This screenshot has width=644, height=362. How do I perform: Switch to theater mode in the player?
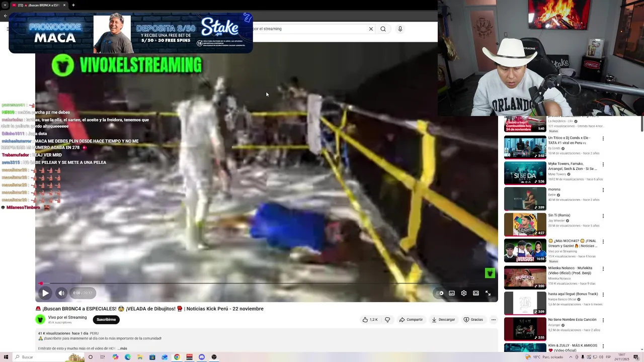[476, 293]
